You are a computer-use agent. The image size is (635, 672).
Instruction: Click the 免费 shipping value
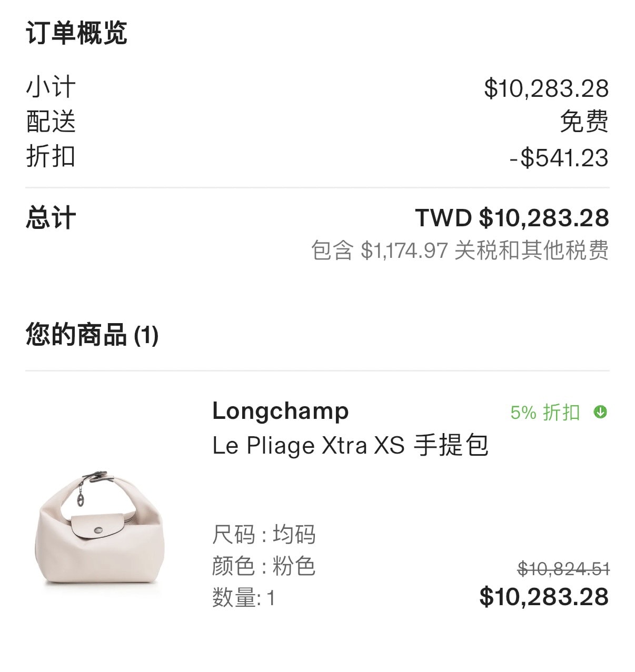[584, 122]
